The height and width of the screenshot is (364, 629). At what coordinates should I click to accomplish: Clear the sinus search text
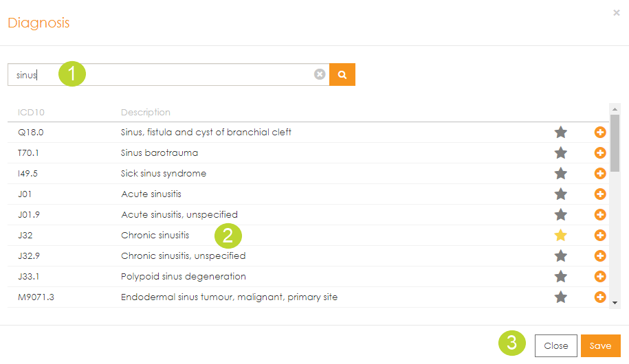coord(320,75)
